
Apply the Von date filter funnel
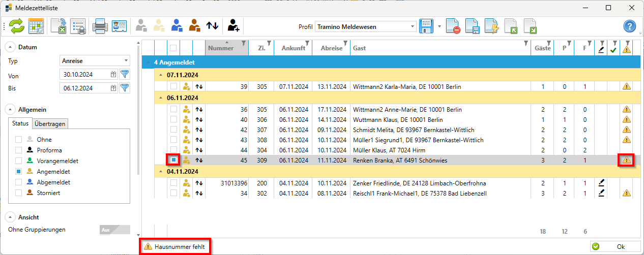[x=125, y=74]
